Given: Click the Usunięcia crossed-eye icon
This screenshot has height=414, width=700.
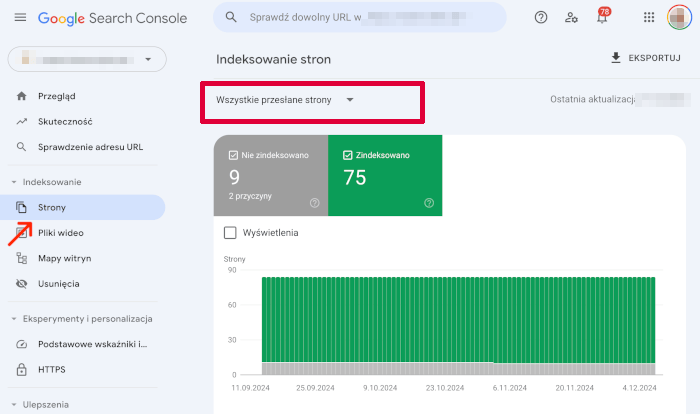Looking at the screenshot, I should point(21,284).
